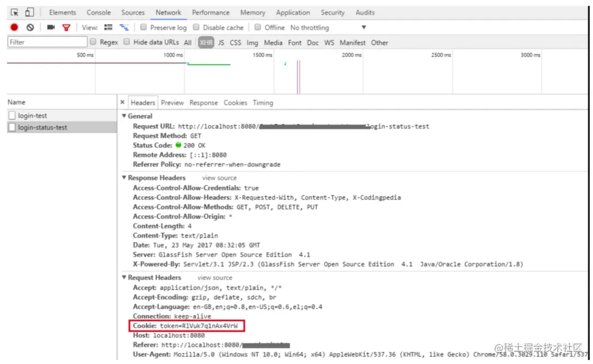Image resolution: width=593 pixels, height=364 pixels.
Task: Clear the network log icon
Action: pos(30,27)
